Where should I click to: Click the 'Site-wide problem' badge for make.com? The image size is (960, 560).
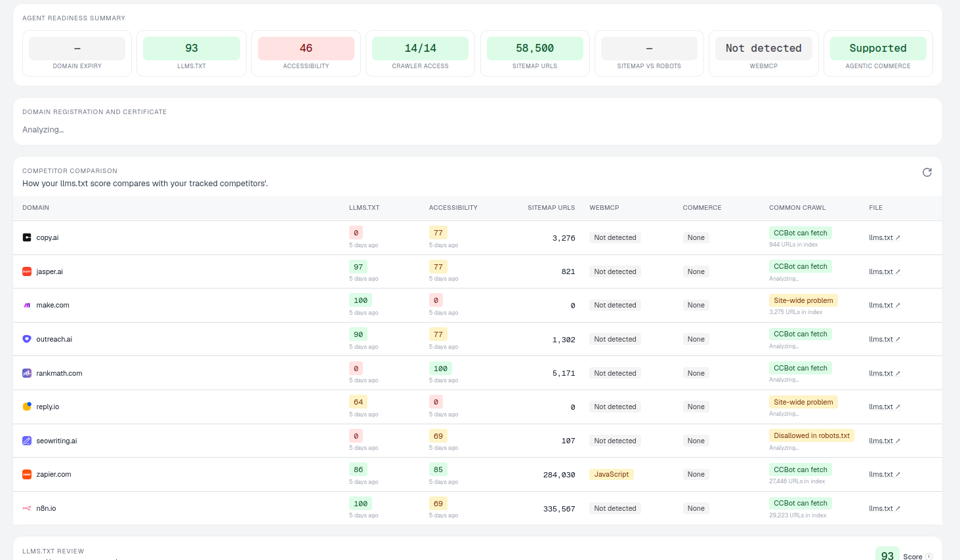tap(803, 300)
